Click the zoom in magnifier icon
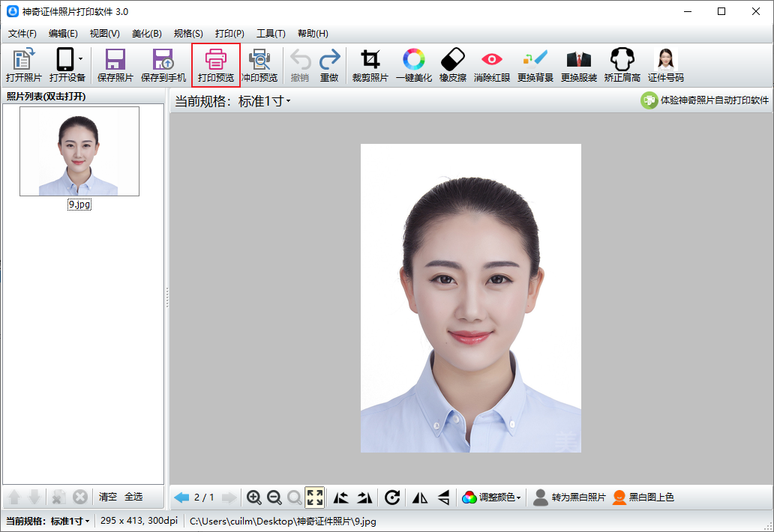Screen dimensions: 774x532 pyautogui.click(x=254, y=498)
